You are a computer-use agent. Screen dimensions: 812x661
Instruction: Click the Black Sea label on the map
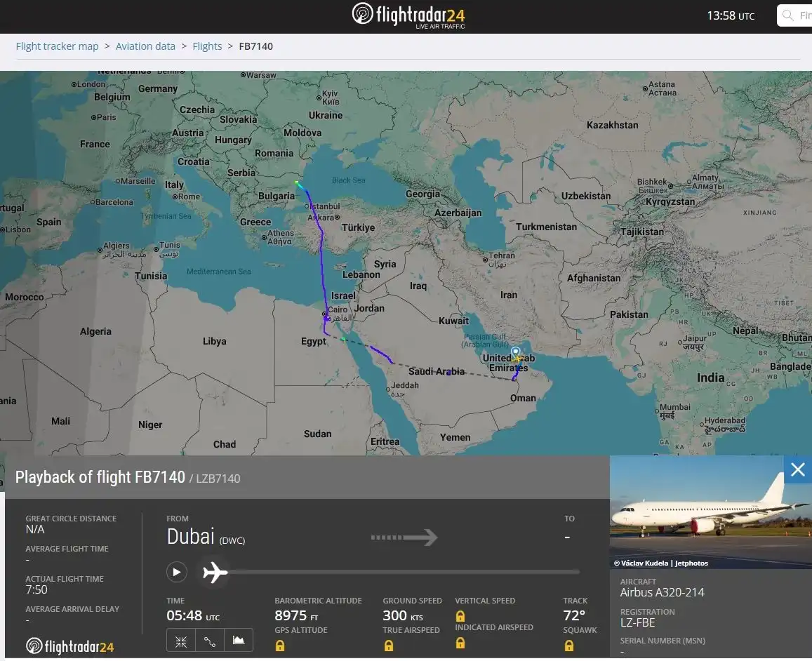coord(349,180)
